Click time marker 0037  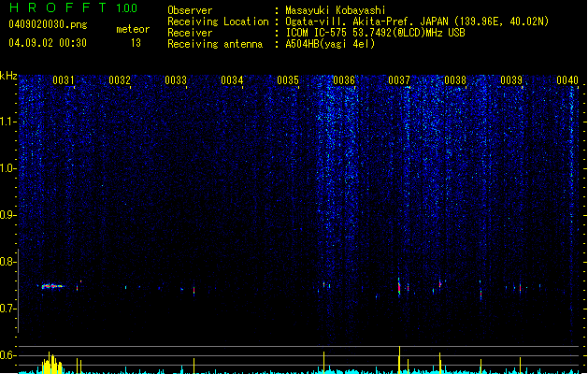coord(399,80)
